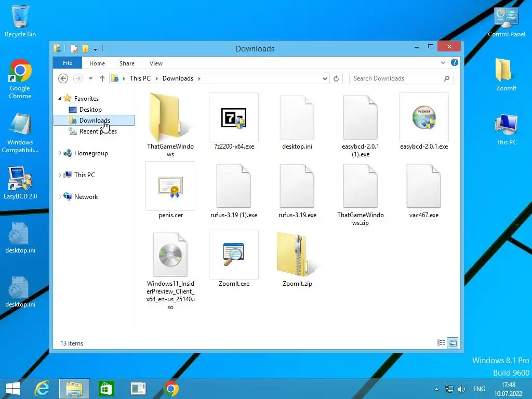Click the Back navigation arrow

click(63, 78)
